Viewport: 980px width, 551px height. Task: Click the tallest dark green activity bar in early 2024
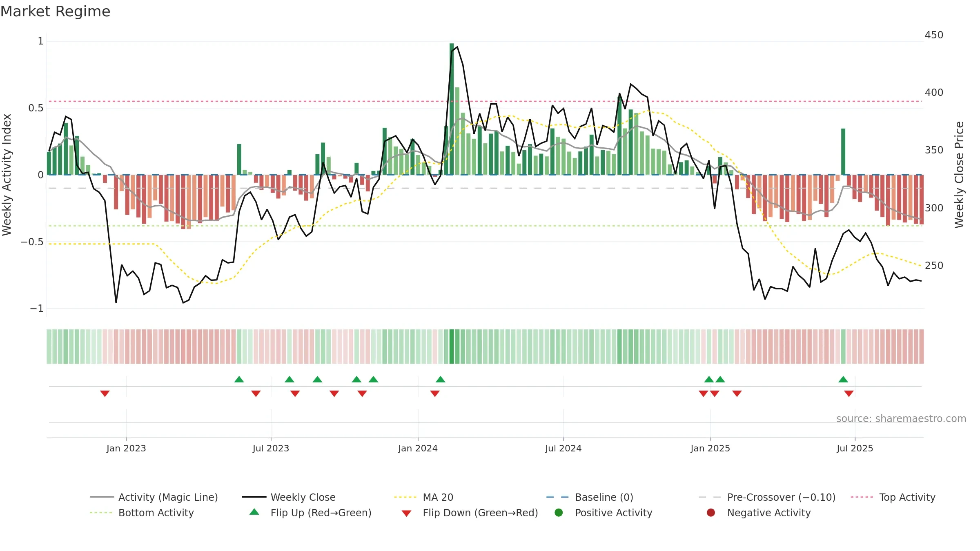click(452, 109)
